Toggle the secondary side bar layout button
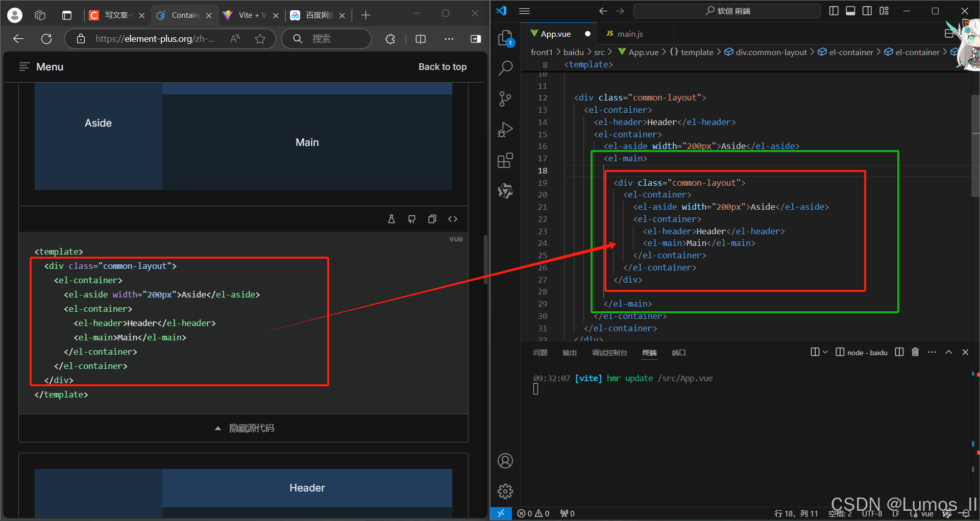This screenshot has height=521, width=980. pos(867,11)
